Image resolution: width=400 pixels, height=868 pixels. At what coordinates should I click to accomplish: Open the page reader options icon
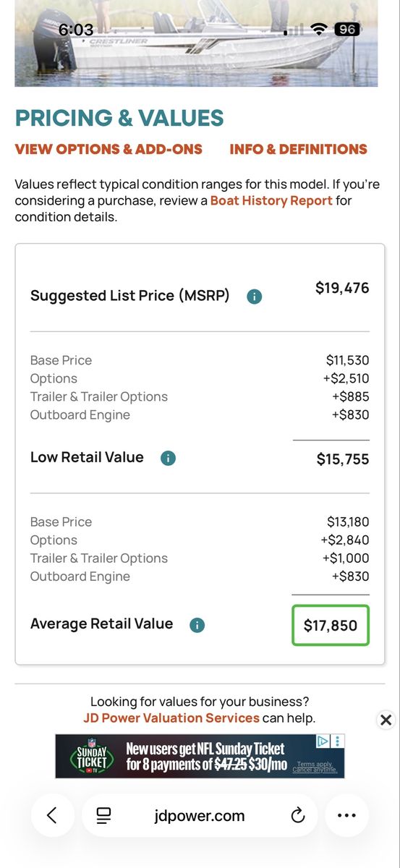pos(104,816)
